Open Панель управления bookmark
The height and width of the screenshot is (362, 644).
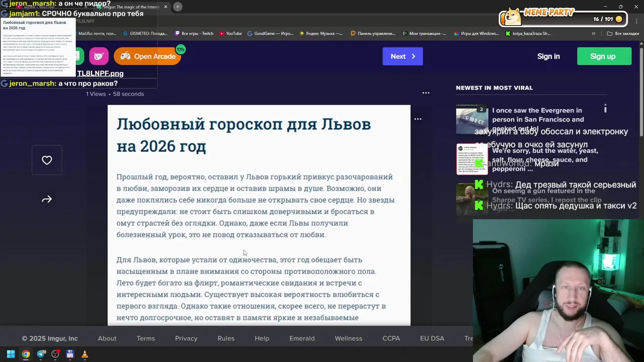[x=373, y=34]
